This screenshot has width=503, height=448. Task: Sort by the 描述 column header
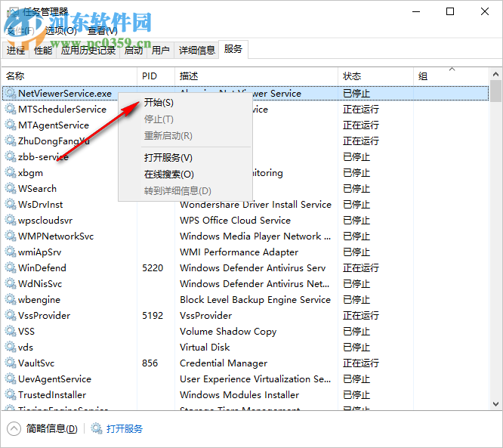[x=256, y=76]
